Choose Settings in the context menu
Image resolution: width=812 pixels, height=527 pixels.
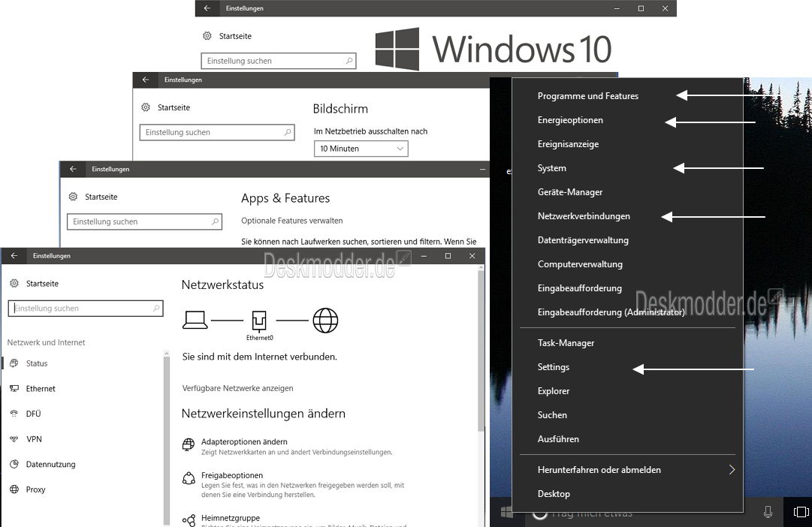coord(553,367)
